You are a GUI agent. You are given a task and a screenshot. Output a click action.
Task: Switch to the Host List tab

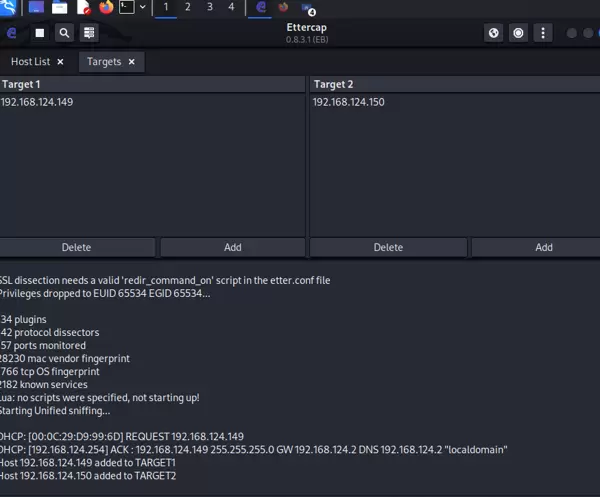click(30, 62)
